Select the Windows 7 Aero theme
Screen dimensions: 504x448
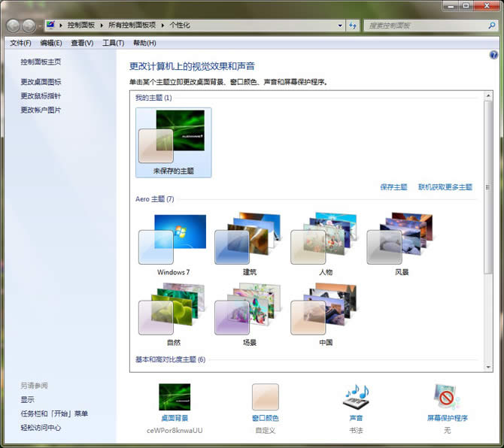click(173, 241)
